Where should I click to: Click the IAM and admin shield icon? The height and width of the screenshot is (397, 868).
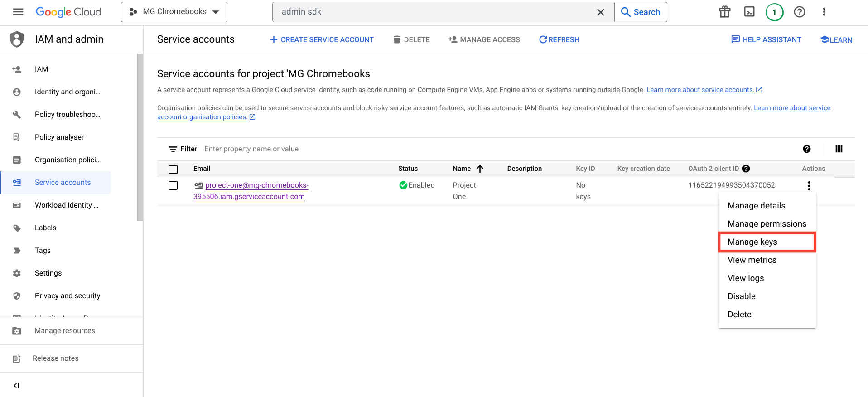coord(17,39)
